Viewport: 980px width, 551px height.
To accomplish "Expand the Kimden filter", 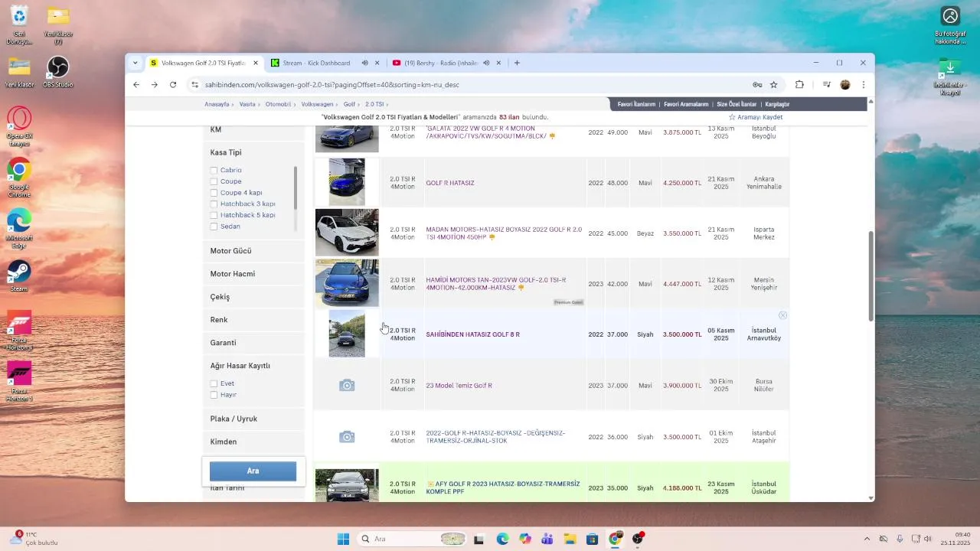I will 253,442.
